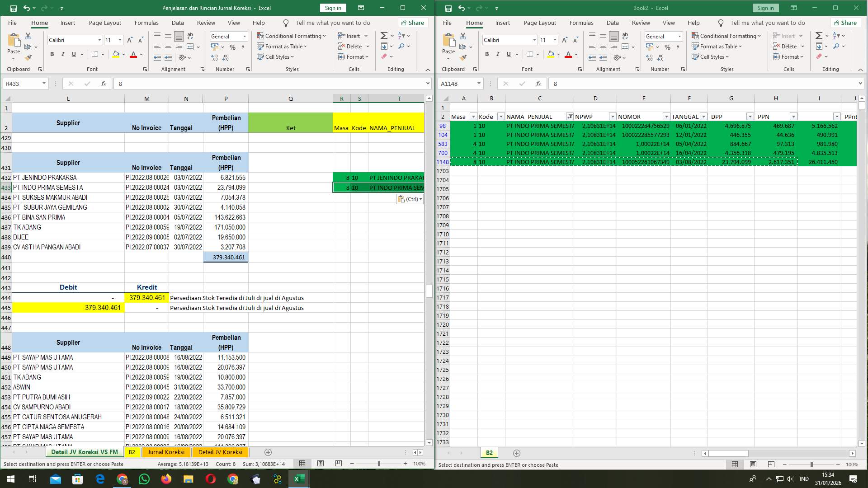Open the Fill Color bucket icon
Screen dimensions: 868x488
coord(116,54)
